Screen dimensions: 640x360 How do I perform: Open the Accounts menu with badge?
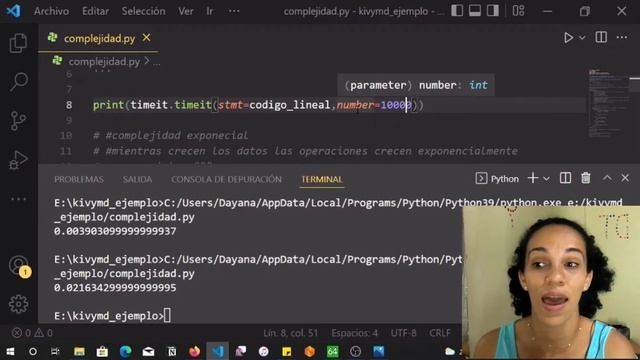point(19,266)
